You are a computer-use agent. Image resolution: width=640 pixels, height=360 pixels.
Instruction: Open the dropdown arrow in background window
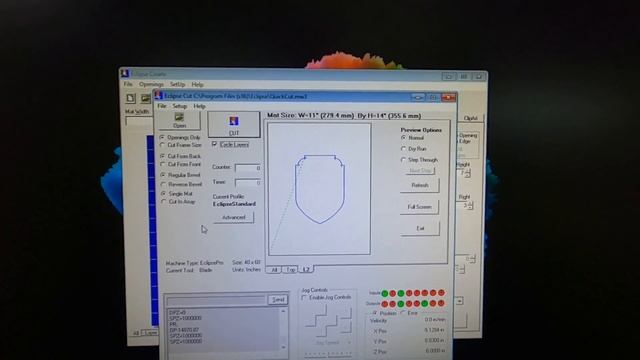460,301
